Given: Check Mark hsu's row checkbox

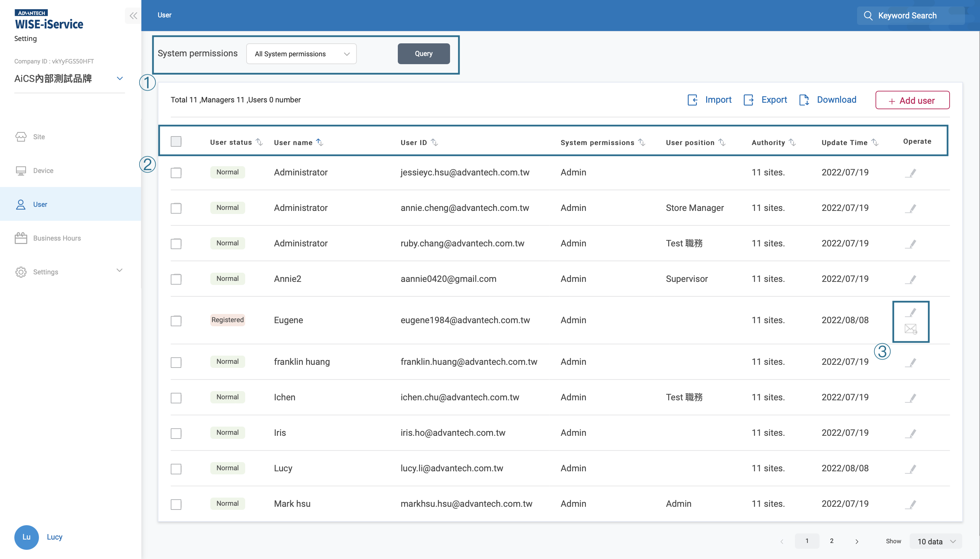Looking at the screenshot, I should click(x=176, y=504).
